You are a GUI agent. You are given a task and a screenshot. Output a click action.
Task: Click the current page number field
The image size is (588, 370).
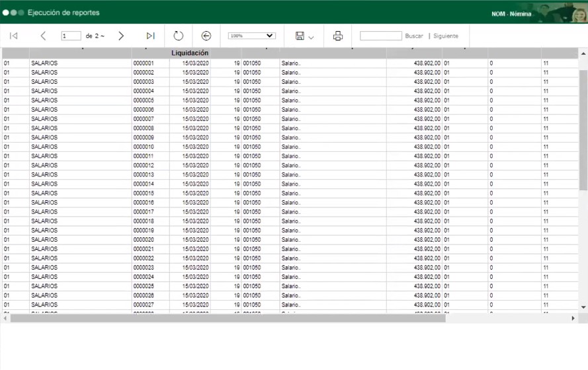[71, 36]
